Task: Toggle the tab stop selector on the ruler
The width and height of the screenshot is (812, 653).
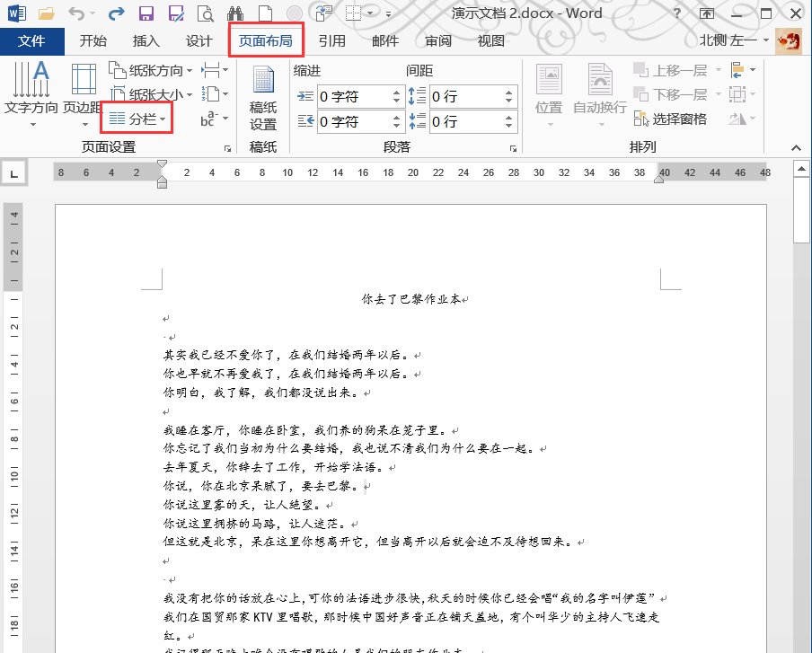Action: tap(14, 172)
